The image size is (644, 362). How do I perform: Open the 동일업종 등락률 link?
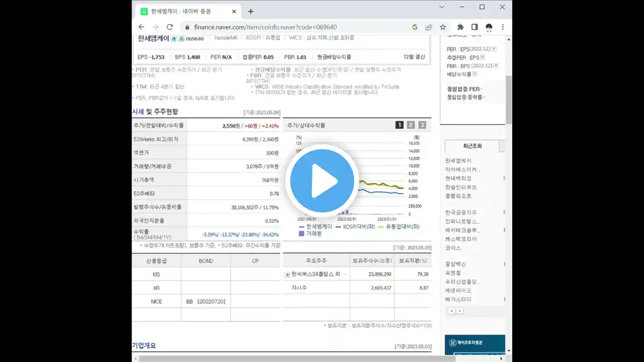click(x=465, y=97)
